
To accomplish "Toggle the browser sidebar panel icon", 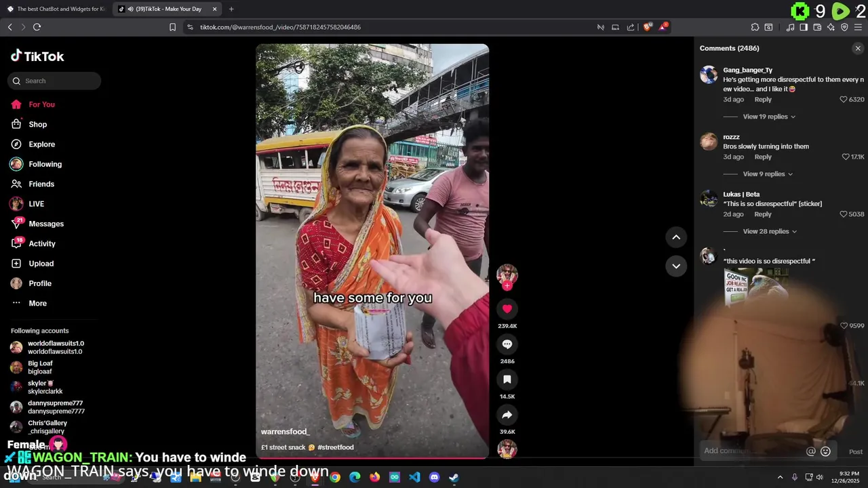I will coord(804,27).
